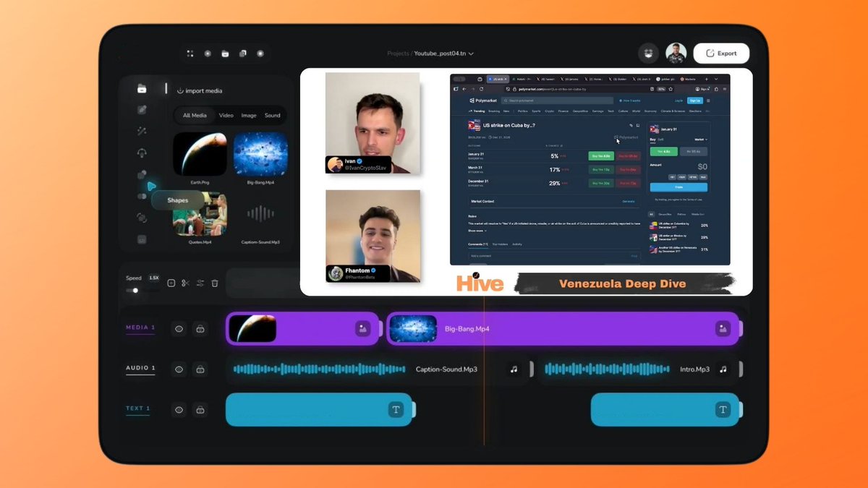Select the Quotes.Mp4 thumbnail
Screen dimensions: 868x488
pos(200,215)
